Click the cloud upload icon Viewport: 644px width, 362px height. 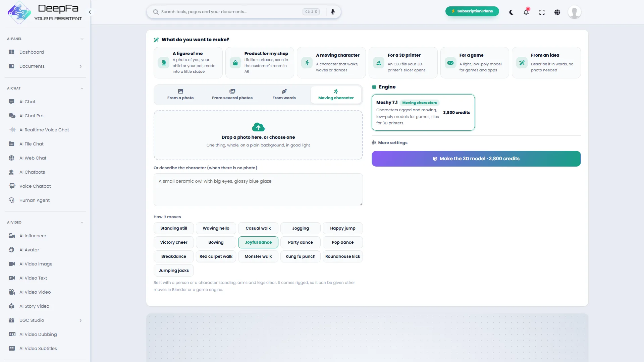click(258, 127)
